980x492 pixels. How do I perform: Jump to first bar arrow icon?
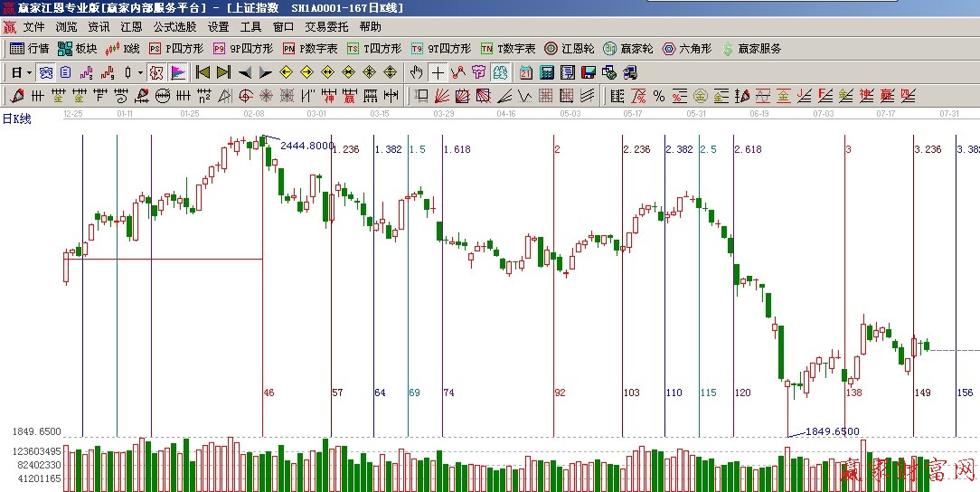[203, 72]
